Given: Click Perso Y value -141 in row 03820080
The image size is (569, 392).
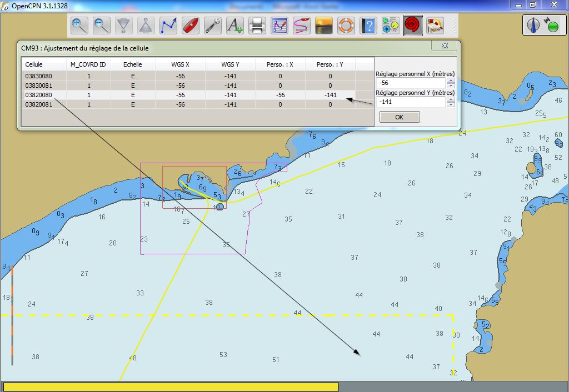Looking at the screenshot, I should coord(331,95).
